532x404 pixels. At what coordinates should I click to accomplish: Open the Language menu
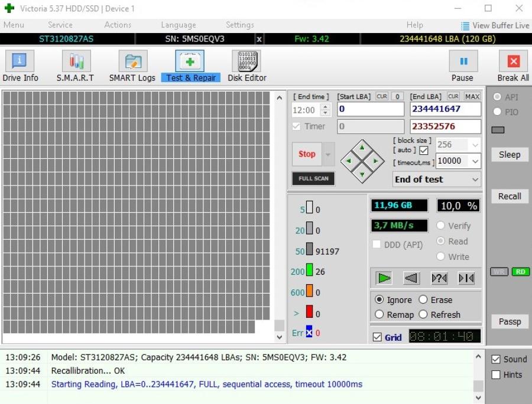pos(178,25)
